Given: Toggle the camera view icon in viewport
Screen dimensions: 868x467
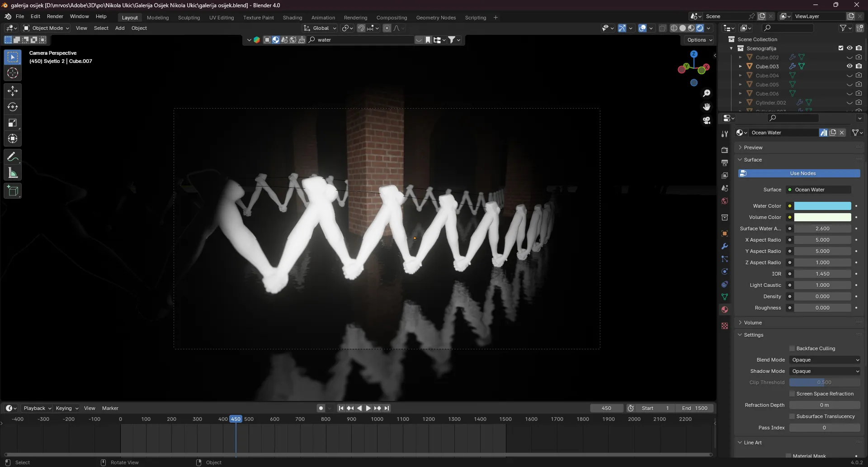Looking at the screenshot, I should tap(707, 120).
